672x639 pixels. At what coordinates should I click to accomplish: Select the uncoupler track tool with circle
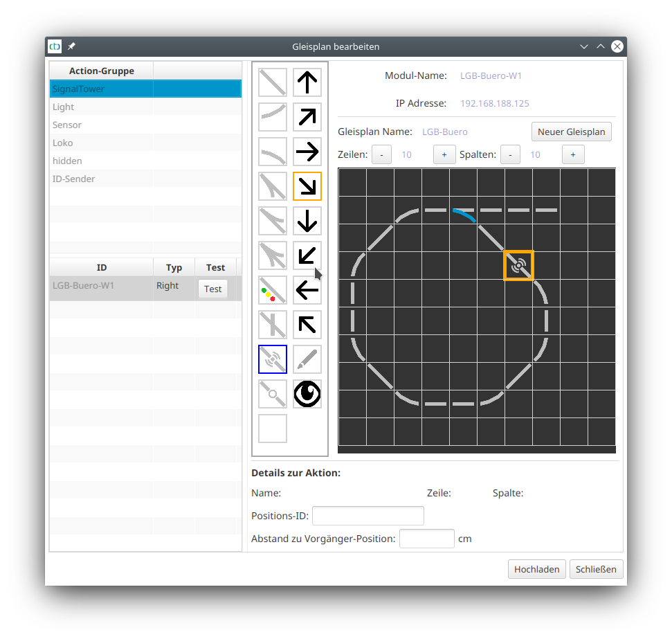272,393
